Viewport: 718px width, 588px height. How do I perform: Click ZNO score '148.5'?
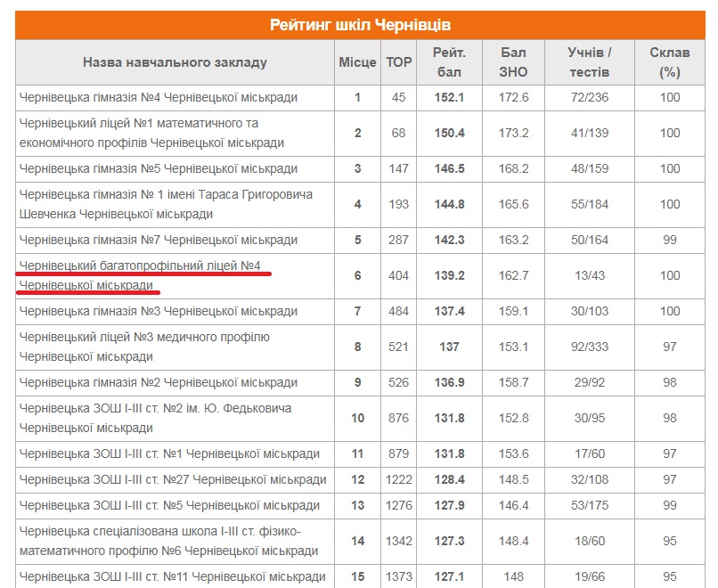tap(513, 480)
